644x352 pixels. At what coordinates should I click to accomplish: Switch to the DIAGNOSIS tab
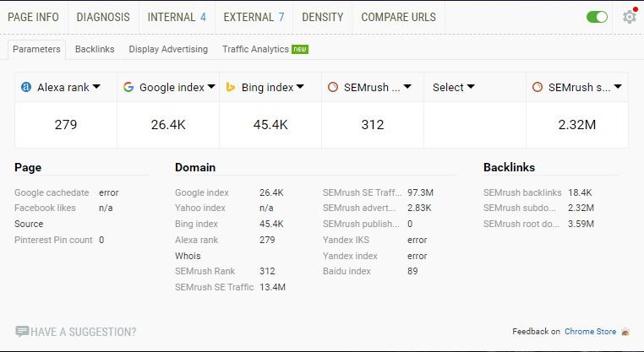click(103, 17)
